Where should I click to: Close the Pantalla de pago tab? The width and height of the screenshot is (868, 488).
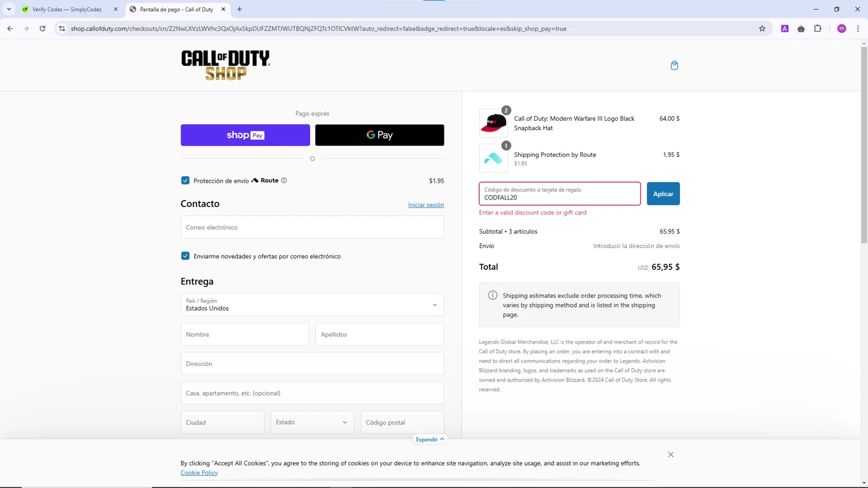pyautogui.click(x=223, y=9)
